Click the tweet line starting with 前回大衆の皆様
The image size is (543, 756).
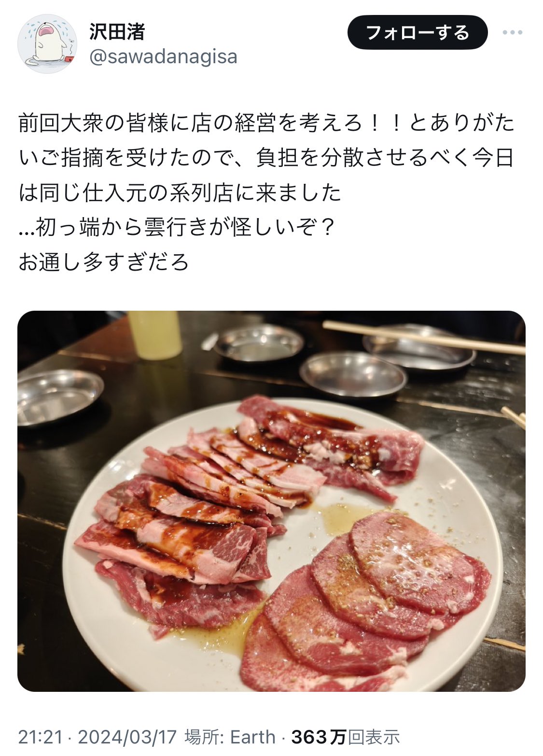coord(266,123)
